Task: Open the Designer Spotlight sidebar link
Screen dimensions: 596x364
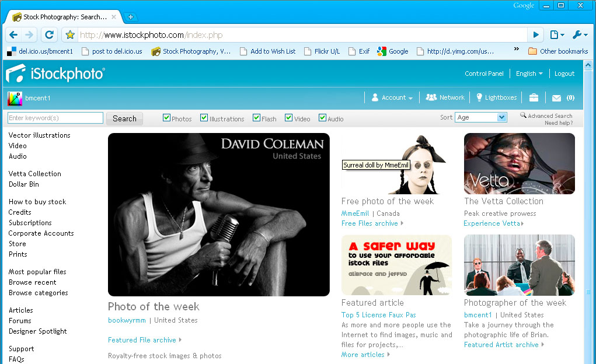Action: pos(37,331)
